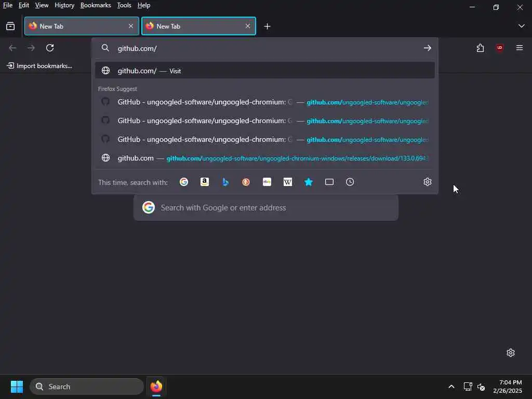Image resolution: width=532 pixels, height=399 pixels.
Task: Open the ungoogled-chromium-windows releases download suggestion
Action: [264, 158]
